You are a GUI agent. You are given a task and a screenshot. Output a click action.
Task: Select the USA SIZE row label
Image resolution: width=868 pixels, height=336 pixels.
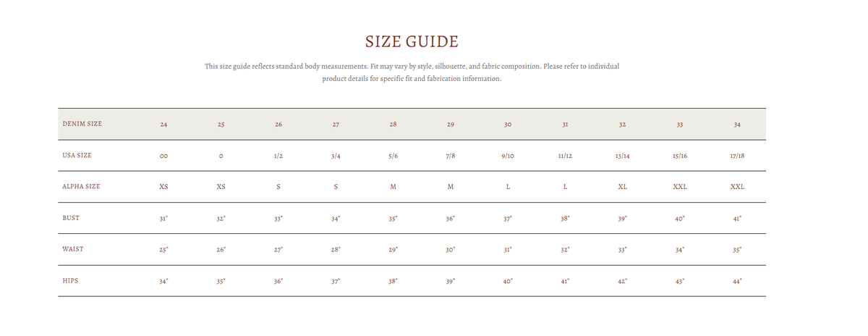77,155
